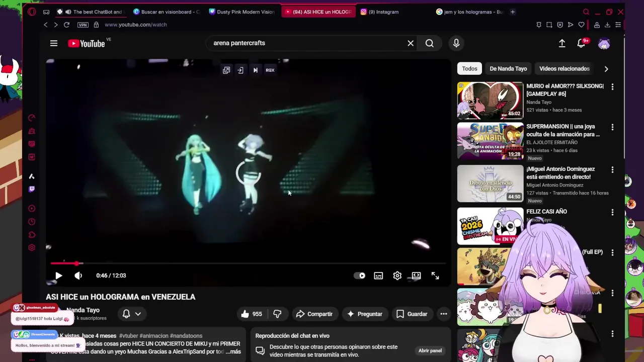Select the Todos filter chip
Image resolution: width=644 pixels, height=362 pixels.
[x=469, y=69]
